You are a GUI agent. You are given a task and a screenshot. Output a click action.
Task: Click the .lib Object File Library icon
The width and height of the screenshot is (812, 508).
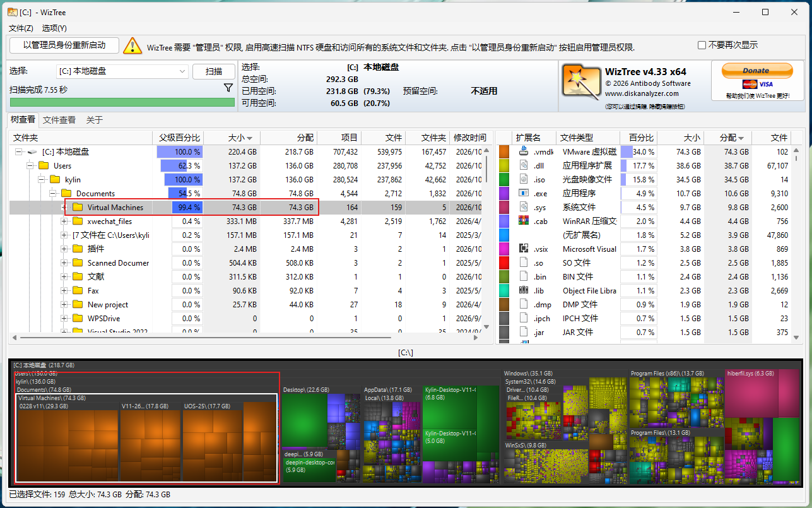tap(524, 290)
